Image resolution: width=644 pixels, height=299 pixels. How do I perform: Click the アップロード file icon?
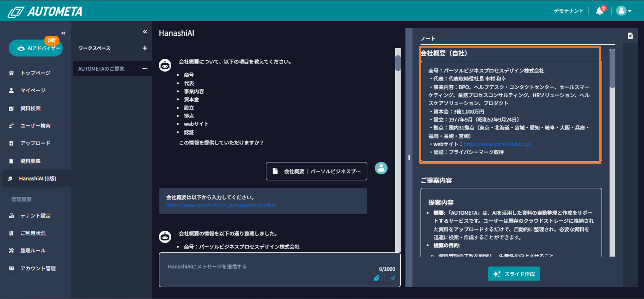coord(11,143)
